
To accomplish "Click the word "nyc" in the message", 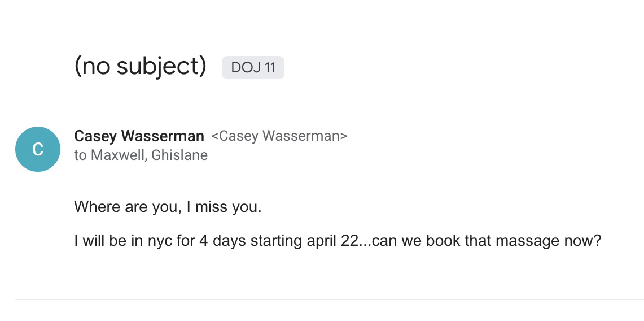I will tap(160, 241).
